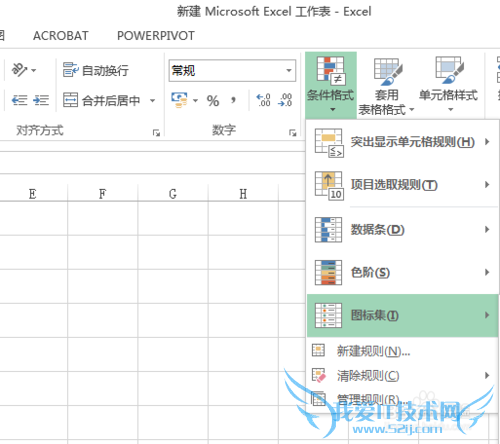
Task: Expand arrow beside 清除规则
Action: pos(487,376)
